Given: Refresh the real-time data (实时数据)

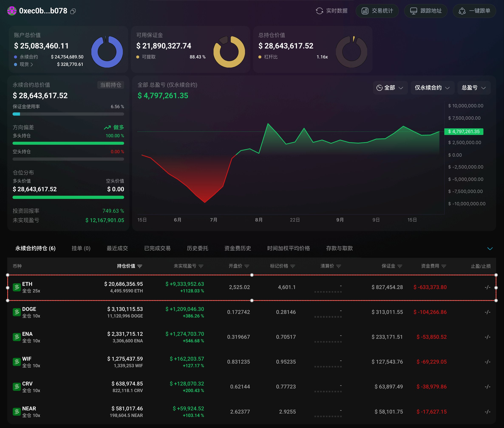Looking at the screenshot, I should pyautogui.click(x=331, y=11).
